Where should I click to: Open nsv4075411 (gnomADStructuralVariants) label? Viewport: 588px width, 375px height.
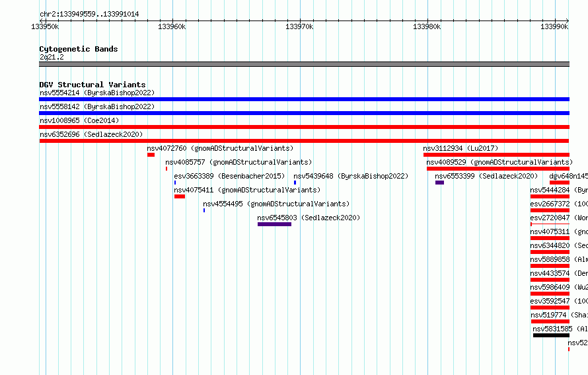[x=247, y=190]
